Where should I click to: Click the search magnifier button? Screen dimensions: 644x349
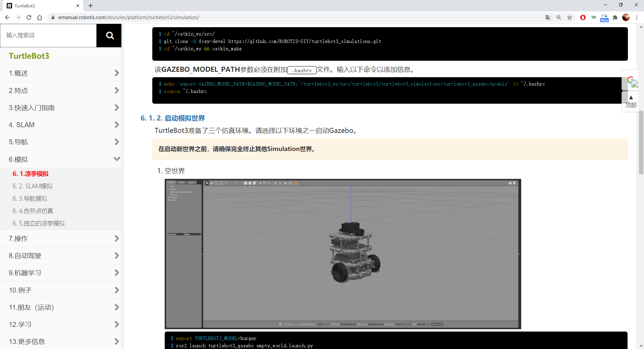(x=109, y=35)
